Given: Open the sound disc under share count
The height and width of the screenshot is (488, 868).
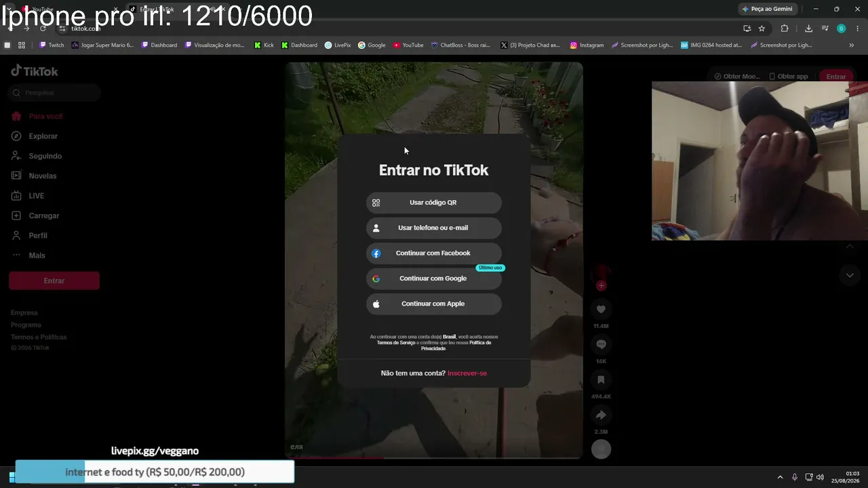Looking at the screenshot, I should coord(601,449).
